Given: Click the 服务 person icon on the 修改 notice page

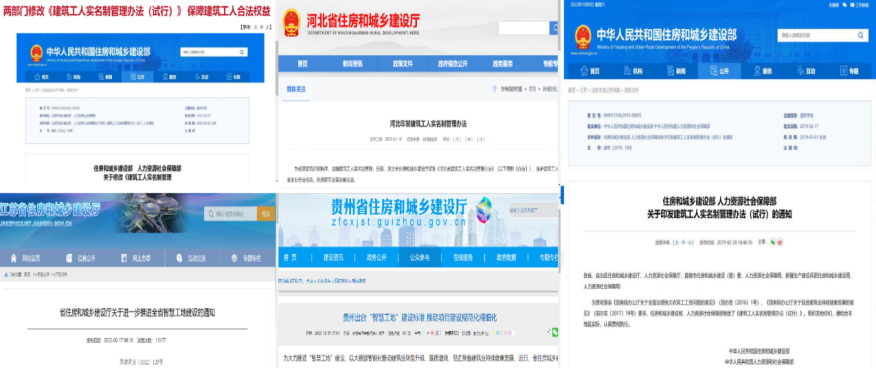Looking at the screenshot, I should [x=165, y=76].
